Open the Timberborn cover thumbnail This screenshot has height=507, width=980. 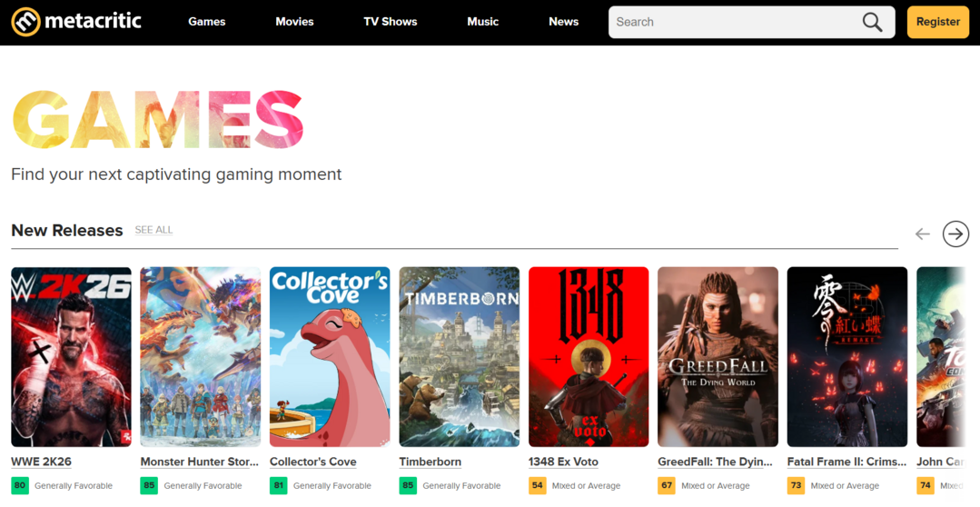(459, 356)
